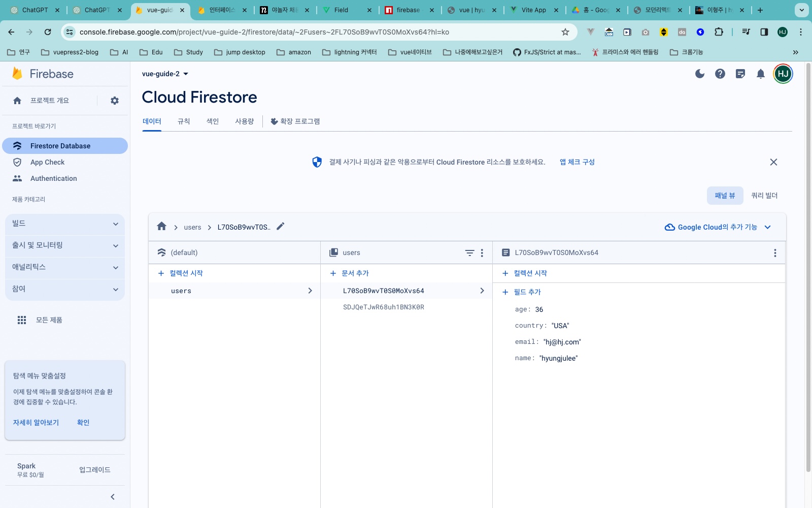Screen dimensions: 812x508
Task: Click country field value "USA"
Action: coord(560,326)
